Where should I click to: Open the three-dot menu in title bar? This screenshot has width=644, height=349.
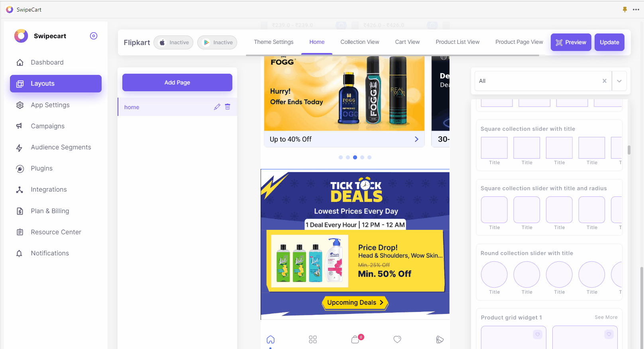(x=636, y=10)
